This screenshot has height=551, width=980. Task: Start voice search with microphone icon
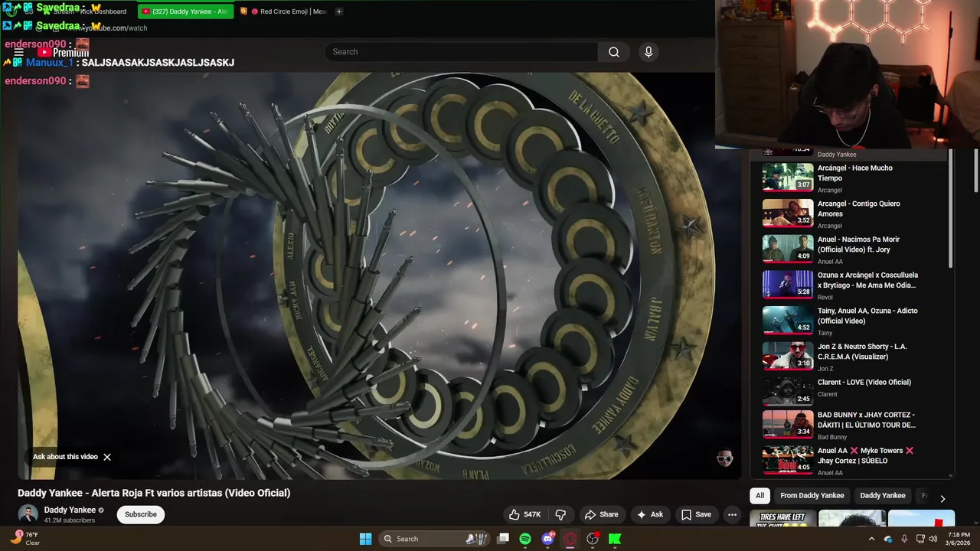(648, 52)
